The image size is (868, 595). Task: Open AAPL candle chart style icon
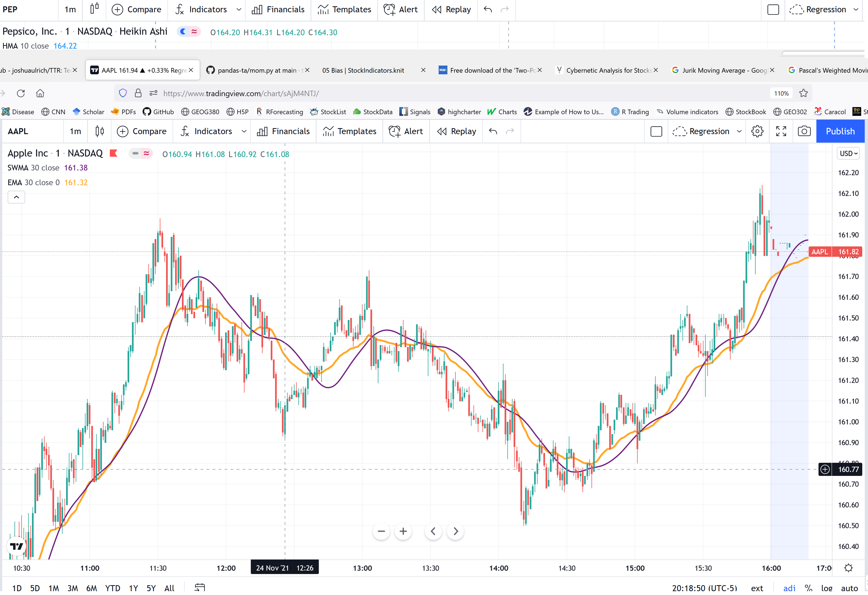coord(99,131)
